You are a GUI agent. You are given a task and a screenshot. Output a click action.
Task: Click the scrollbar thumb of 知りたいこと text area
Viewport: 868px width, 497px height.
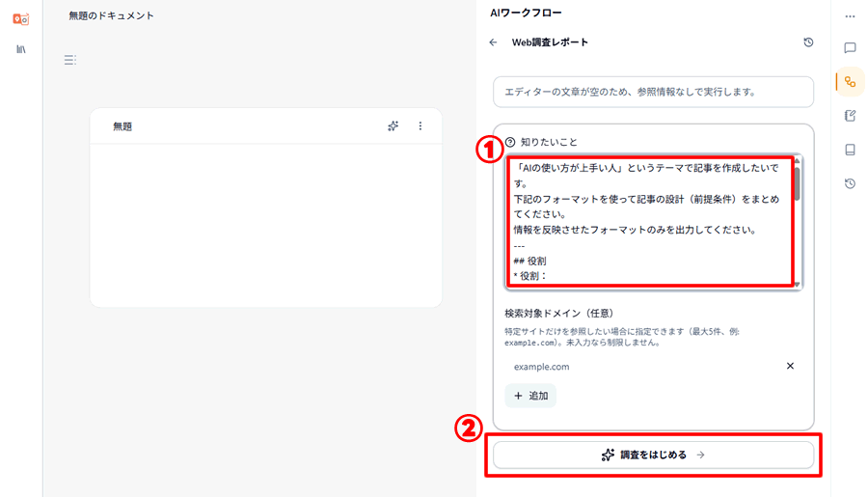[798, 183]
